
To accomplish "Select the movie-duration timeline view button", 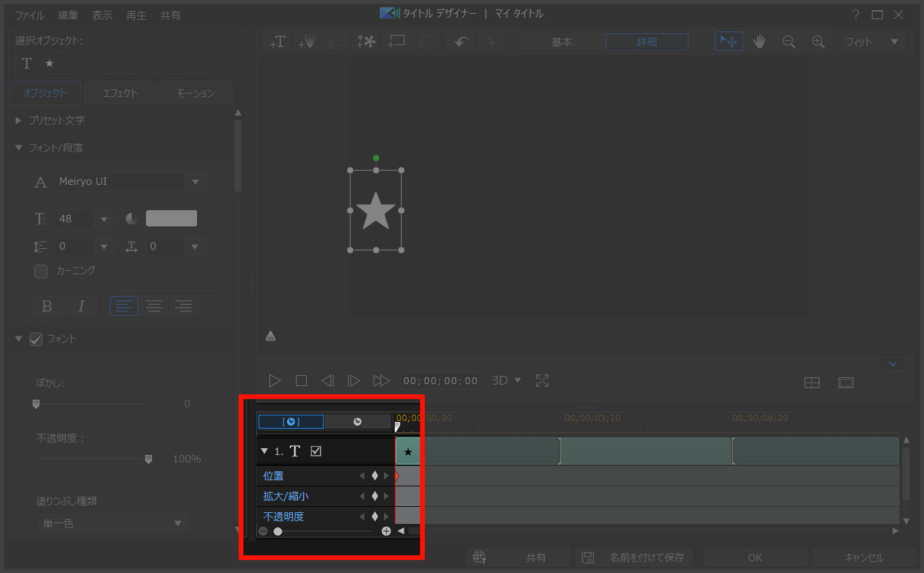I will pyautogui.click(x=358, y=422).
